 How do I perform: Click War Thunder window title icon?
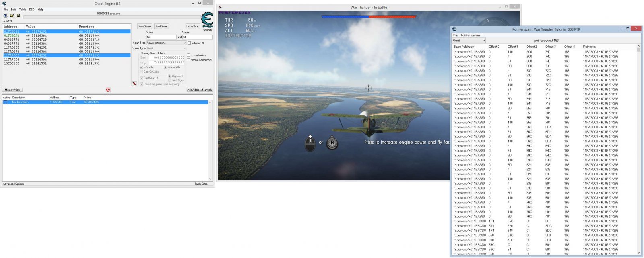(220, 7)
